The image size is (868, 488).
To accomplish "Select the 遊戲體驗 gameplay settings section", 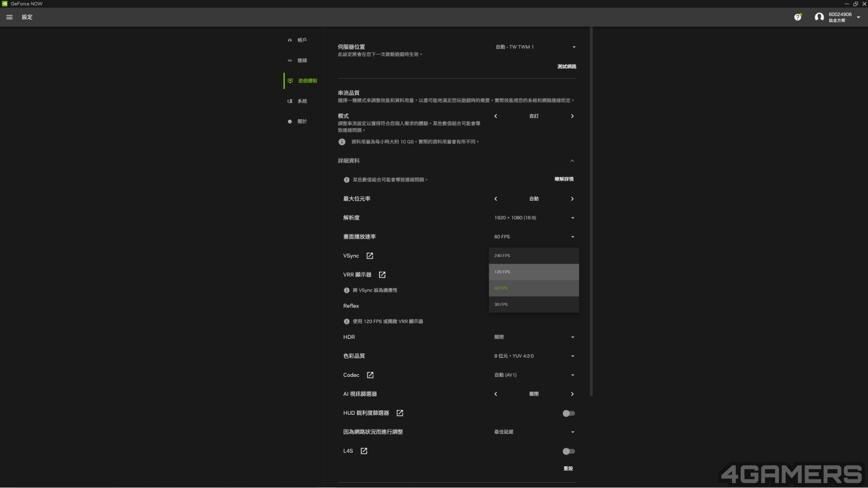I will point(303,81).
